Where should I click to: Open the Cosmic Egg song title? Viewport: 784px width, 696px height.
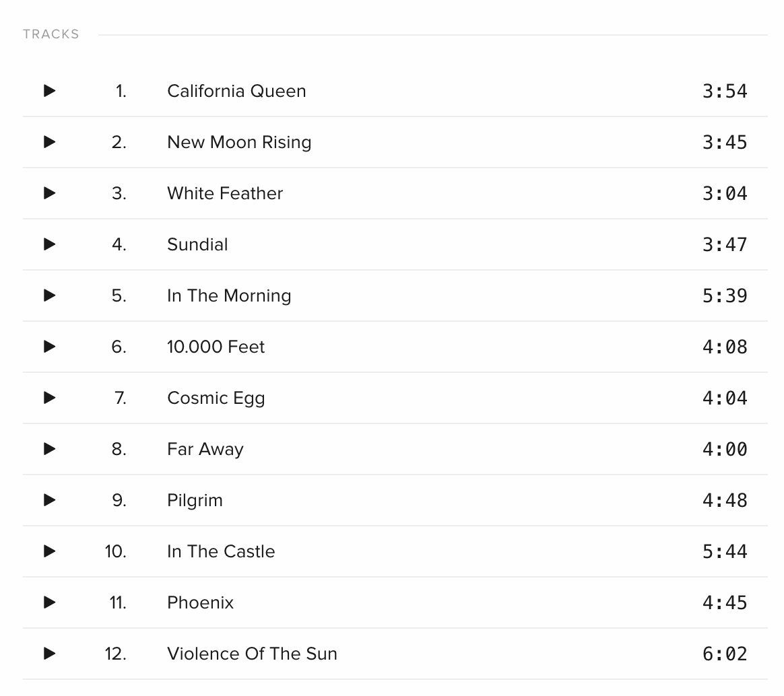216,398
